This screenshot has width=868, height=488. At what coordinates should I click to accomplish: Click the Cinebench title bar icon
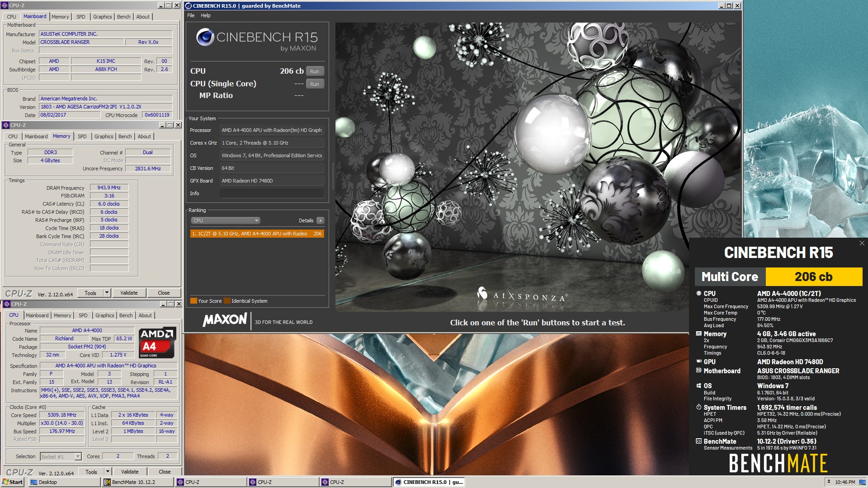tap(189, 6)
